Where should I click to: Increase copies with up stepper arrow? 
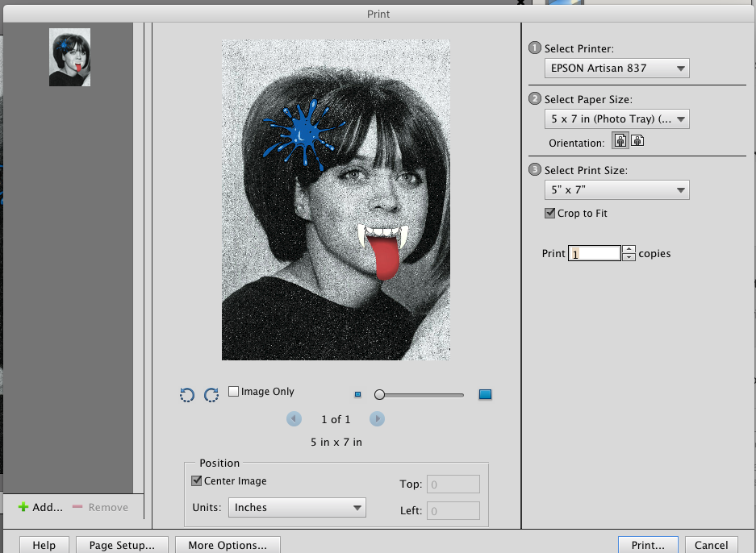click(629, 250)
